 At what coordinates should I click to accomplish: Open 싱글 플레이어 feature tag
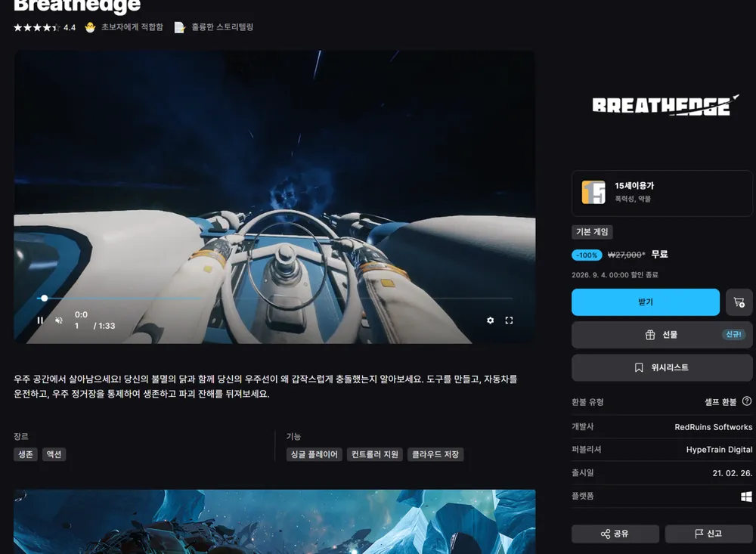point(314,454)
